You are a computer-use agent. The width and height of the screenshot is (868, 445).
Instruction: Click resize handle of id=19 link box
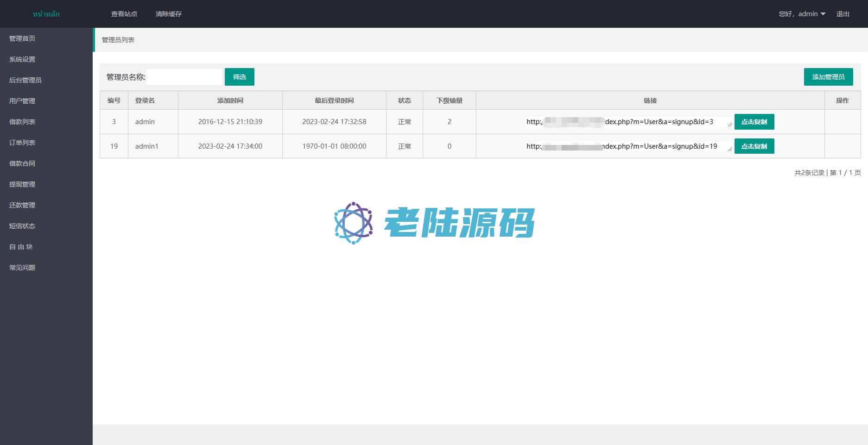click(730, 149)
